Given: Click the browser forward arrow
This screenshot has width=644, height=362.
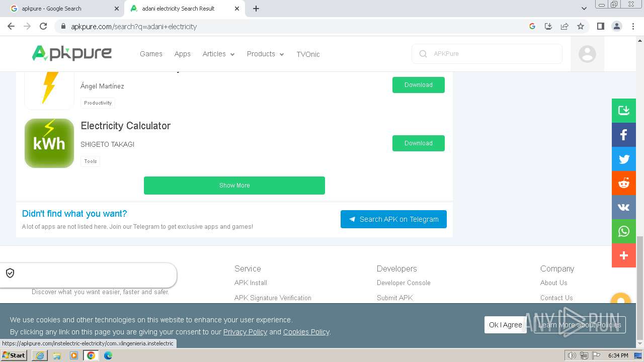Looking at the screenshot, I should pyautogui.click(x=27, y=26).
